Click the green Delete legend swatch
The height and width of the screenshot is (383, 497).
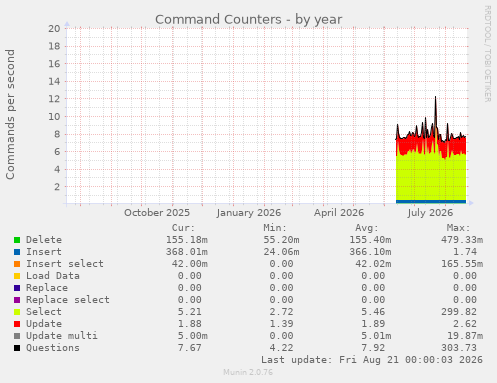pos(17,240)
